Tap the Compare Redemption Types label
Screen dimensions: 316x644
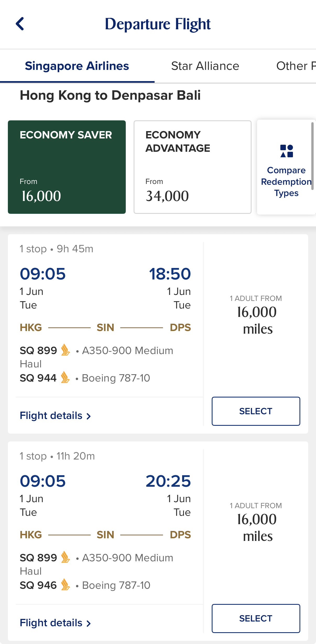click(286, 182)
